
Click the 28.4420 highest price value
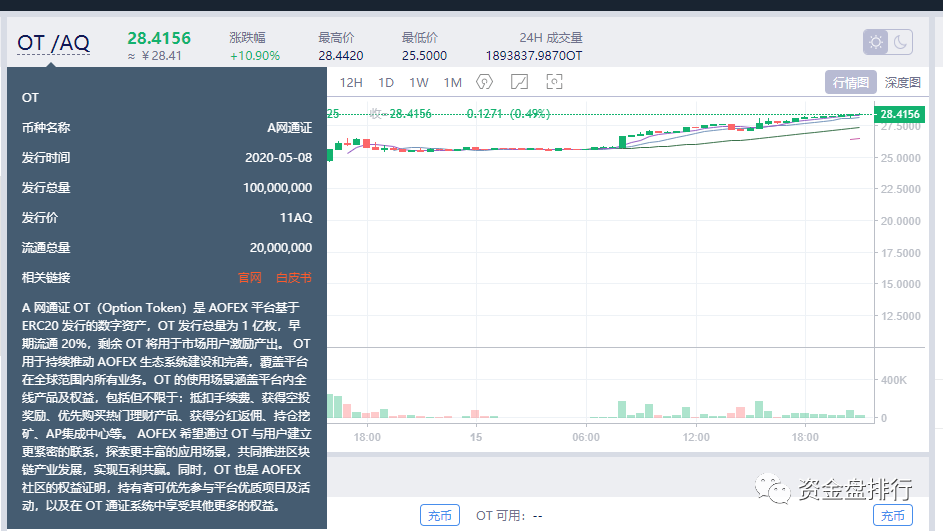tap(341, 56)
